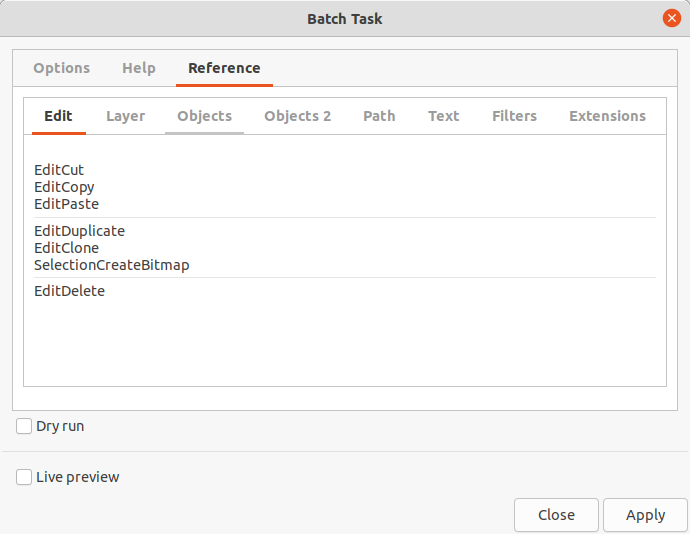690x534 pixels.
Task: Click the EditClone reference entry
Action: coord(66,248)
